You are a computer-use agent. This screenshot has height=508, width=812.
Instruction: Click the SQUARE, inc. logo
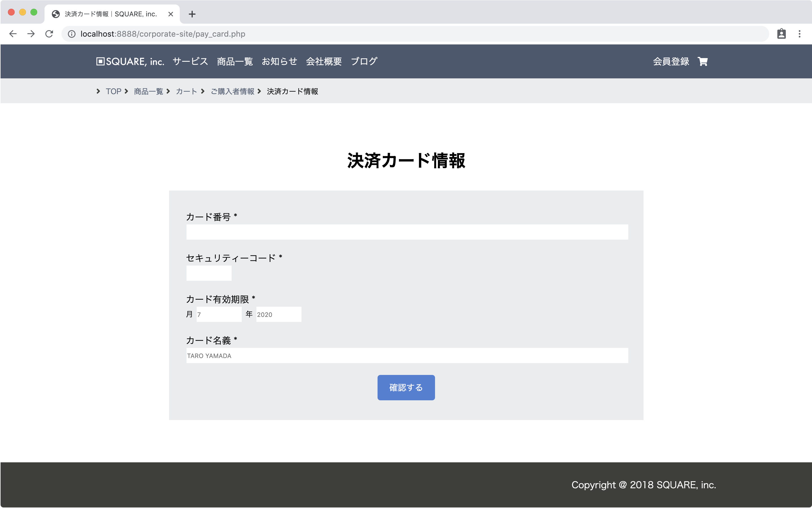130,61
